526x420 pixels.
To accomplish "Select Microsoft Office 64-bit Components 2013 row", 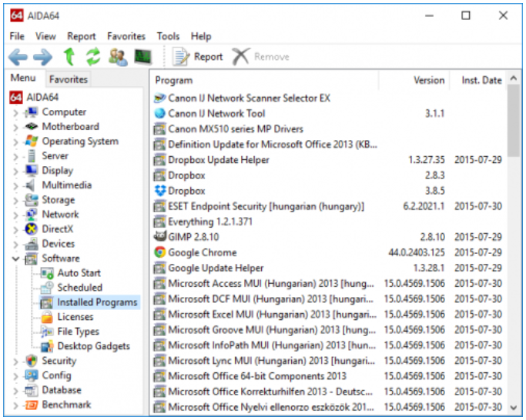I will [x=328, y=376].
